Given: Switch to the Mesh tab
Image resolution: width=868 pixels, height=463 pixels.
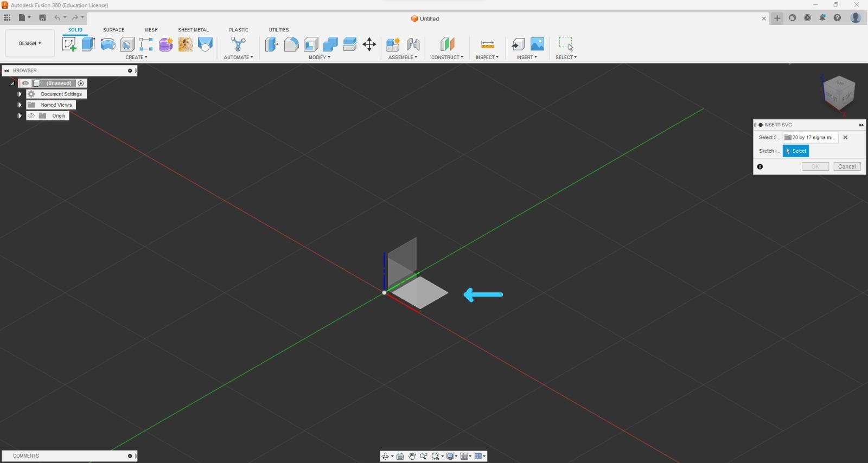Looking at the screenshot, I should point(151,30).
